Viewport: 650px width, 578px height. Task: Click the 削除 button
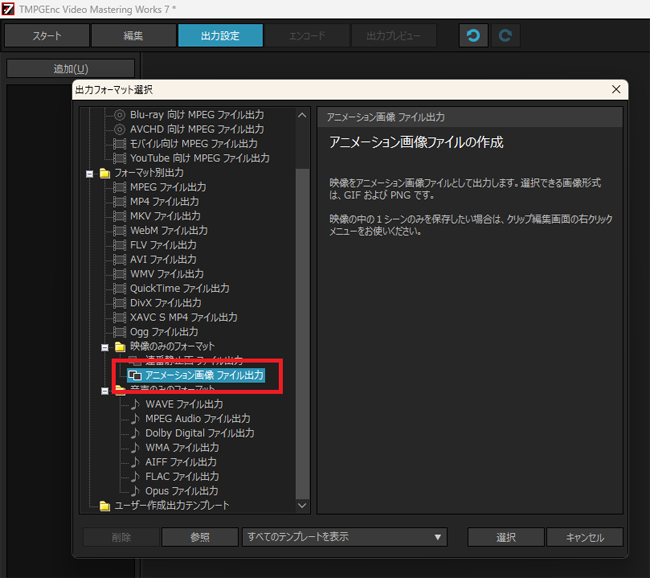click(121, 537)
